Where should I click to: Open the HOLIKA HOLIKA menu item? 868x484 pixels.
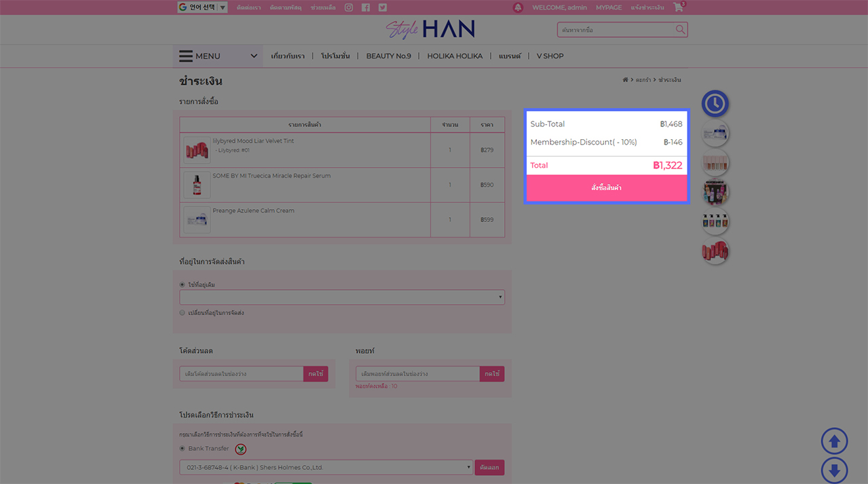click(455, 56)
